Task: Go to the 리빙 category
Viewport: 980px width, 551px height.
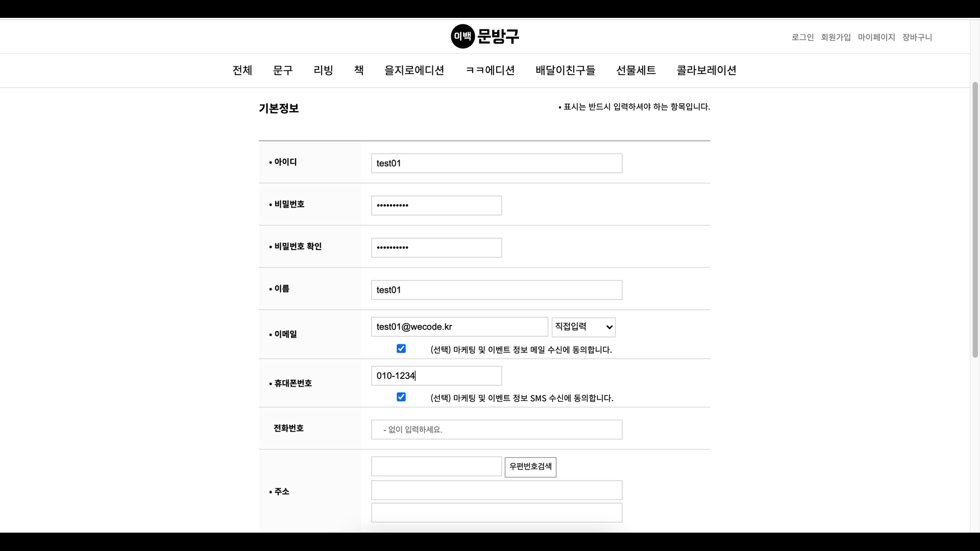Action: [323, 70]
